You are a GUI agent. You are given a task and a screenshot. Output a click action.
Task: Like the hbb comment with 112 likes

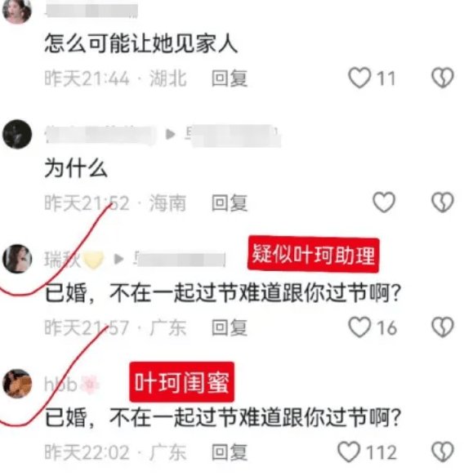[x=349, y=452]
